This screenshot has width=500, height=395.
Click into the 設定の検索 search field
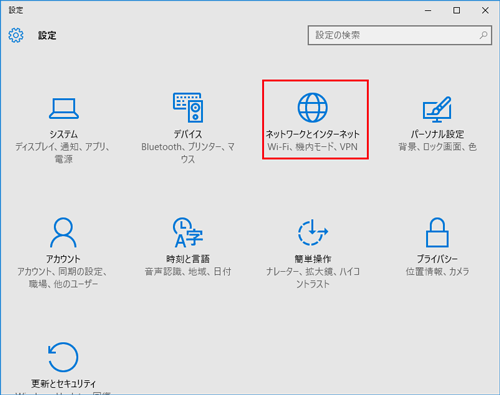(x=400, y=35)
